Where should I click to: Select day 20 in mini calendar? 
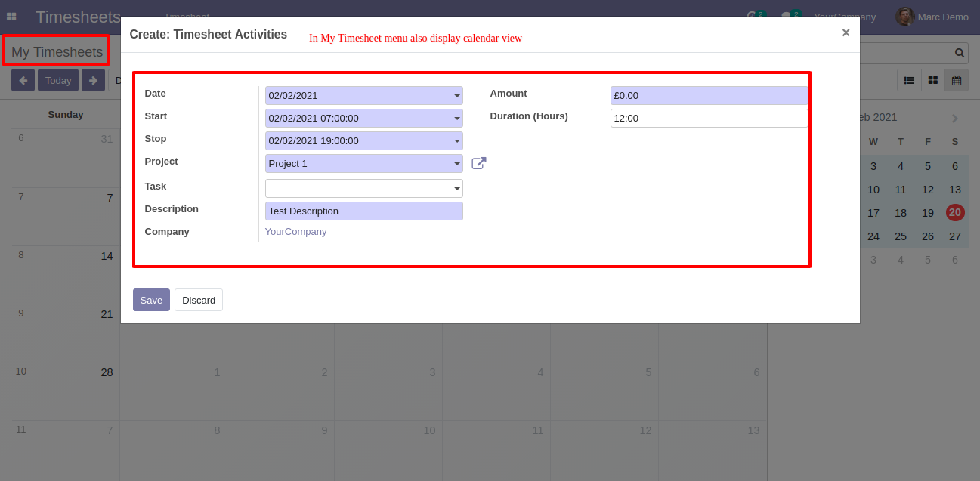coord(955,213)
